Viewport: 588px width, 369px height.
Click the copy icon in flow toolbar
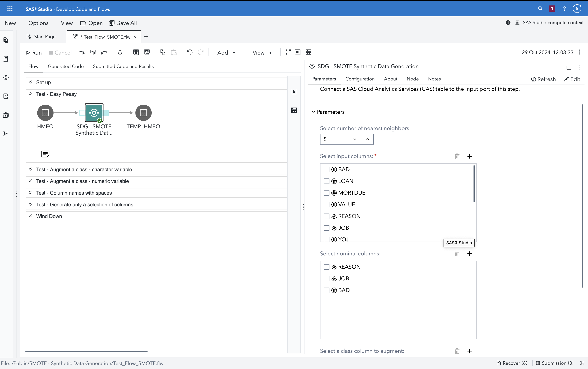tap(163, 52)
